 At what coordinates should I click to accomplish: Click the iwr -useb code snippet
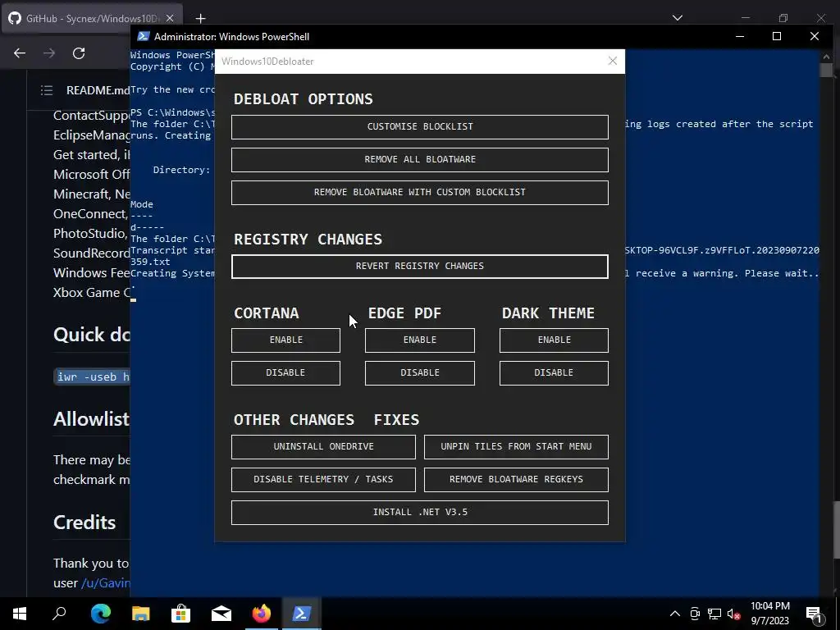click(92, 377)
